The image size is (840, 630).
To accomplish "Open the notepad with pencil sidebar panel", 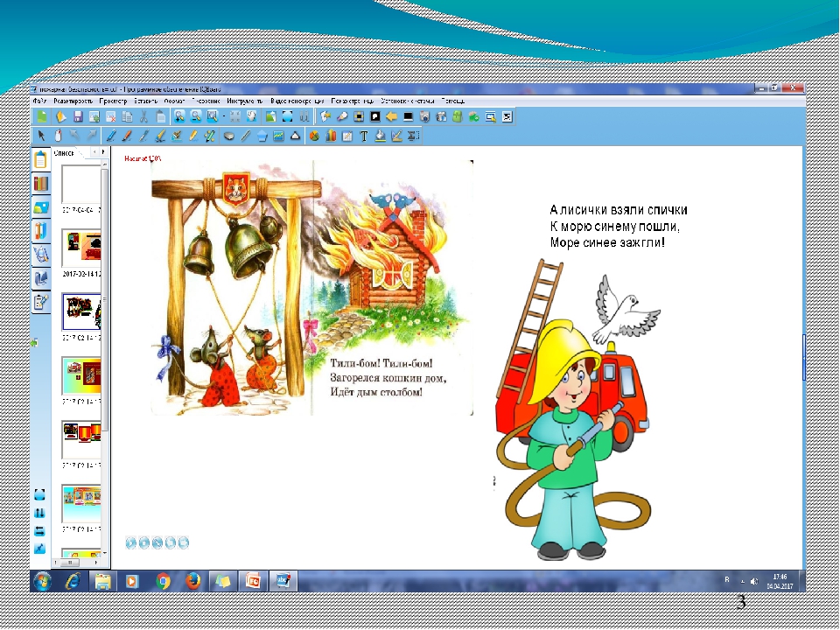I will point(41,302).
